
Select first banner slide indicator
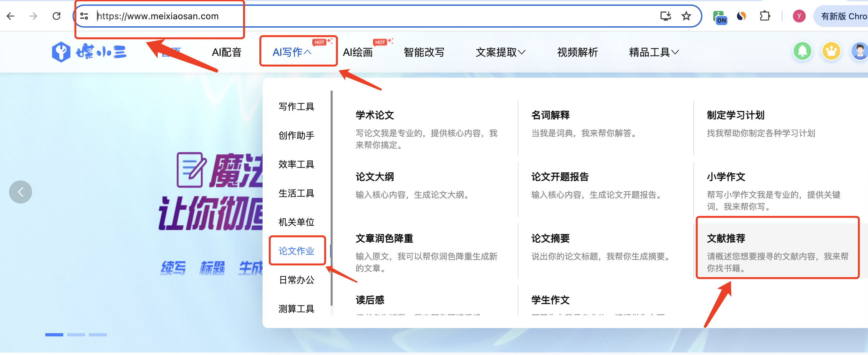tap(54, 334)
